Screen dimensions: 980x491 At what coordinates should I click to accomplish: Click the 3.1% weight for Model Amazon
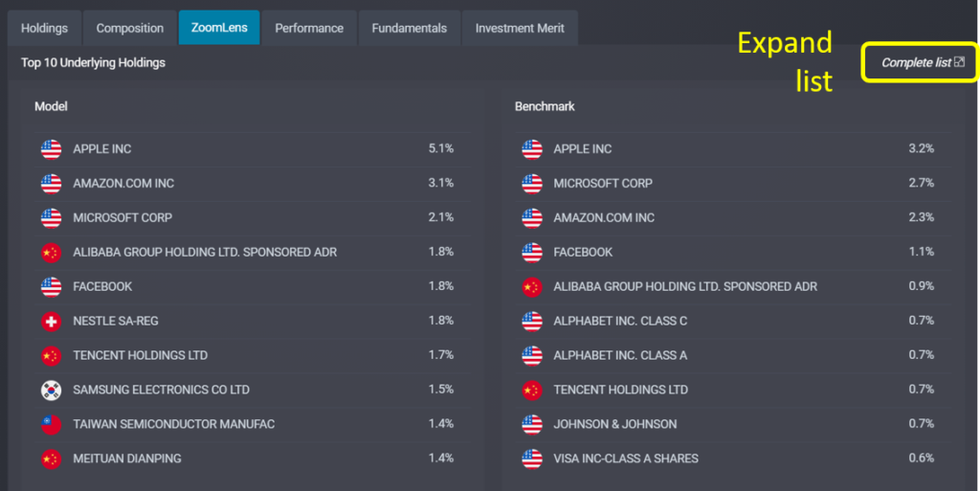click(x=440, y=183)
